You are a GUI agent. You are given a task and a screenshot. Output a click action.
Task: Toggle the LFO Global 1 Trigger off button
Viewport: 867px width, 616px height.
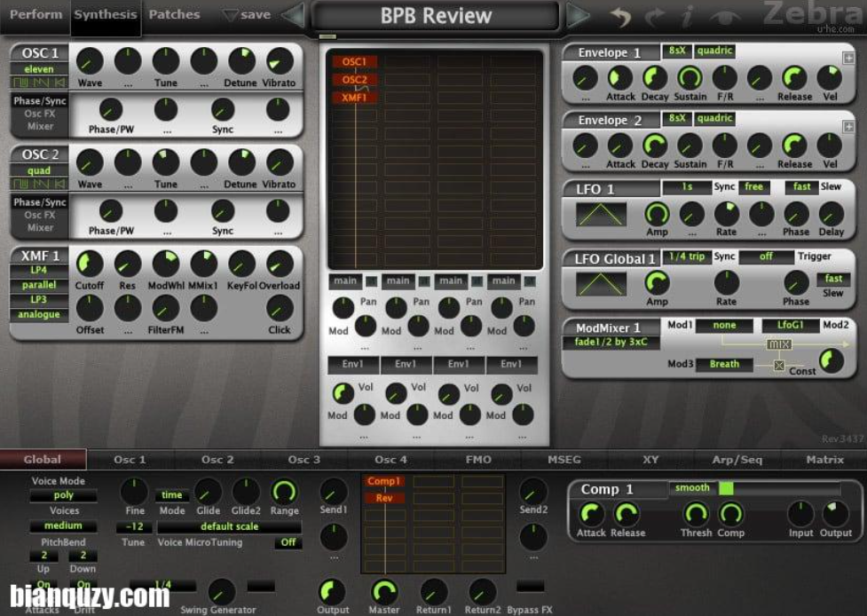[x=767, y=257]
